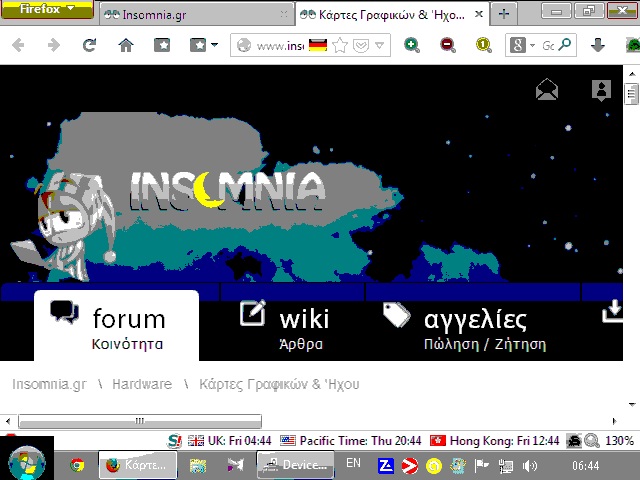
Task: Click the 06:44 taskbar clock
Action: coord(585,466)
